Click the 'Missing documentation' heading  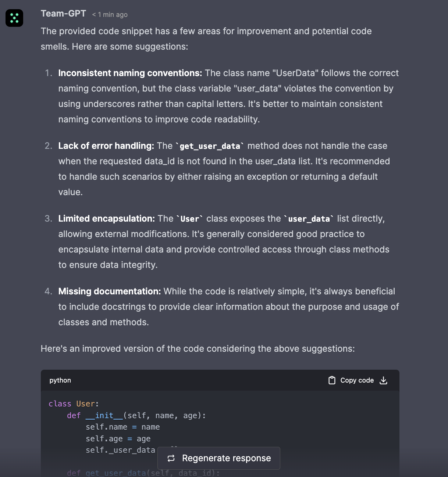click(110, 291)
